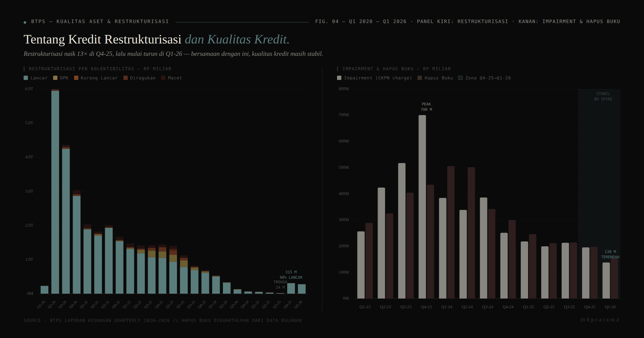Click the Impairment (CKPN charge) legend swatch
Screen dimensions: 644x338
coord(339,78)
